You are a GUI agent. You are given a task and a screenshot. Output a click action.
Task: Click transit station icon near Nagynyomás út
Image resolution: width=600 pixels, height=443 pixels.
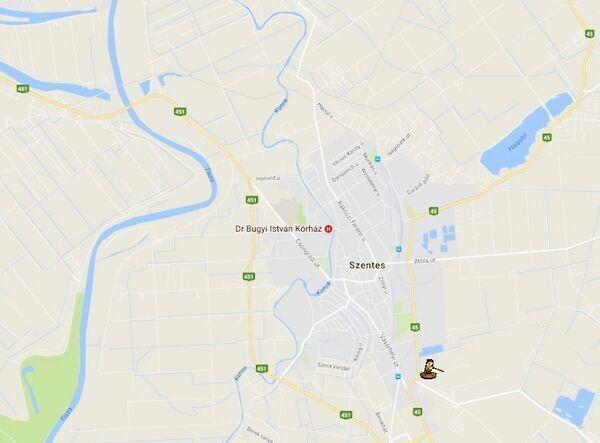click(x=378, y=158)
